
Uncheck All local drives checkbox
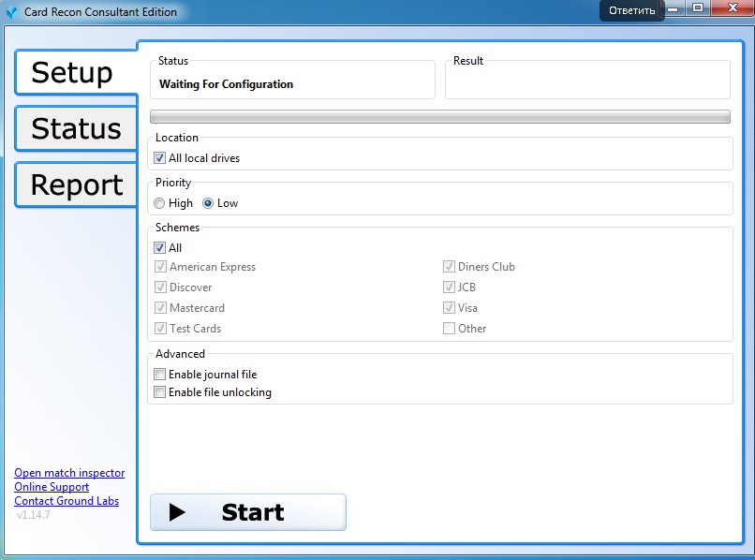click(159, 158)
